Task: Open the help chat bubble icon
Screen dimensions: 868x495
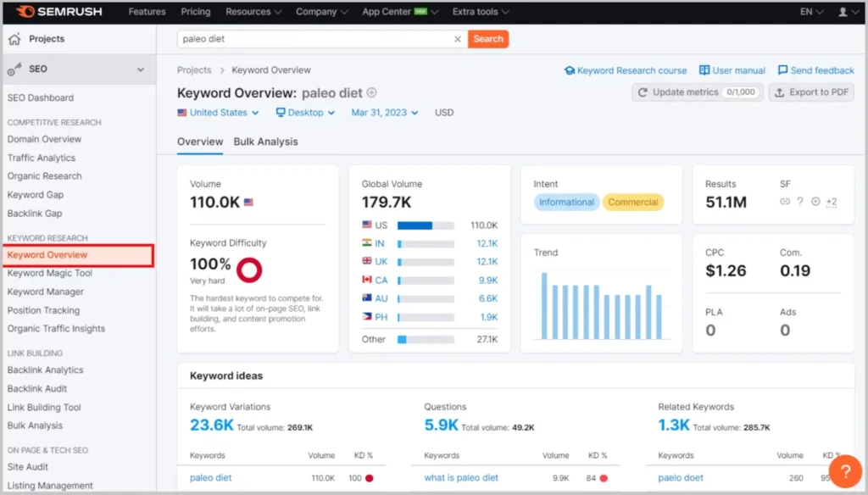Action: tap(845, 470)
